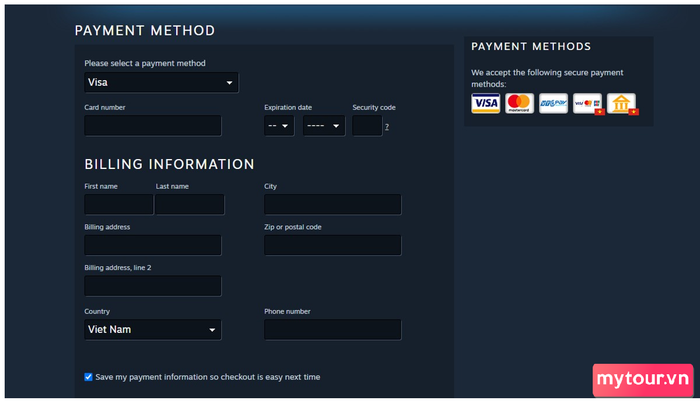Select the Phone number input field

pos(333,330)
